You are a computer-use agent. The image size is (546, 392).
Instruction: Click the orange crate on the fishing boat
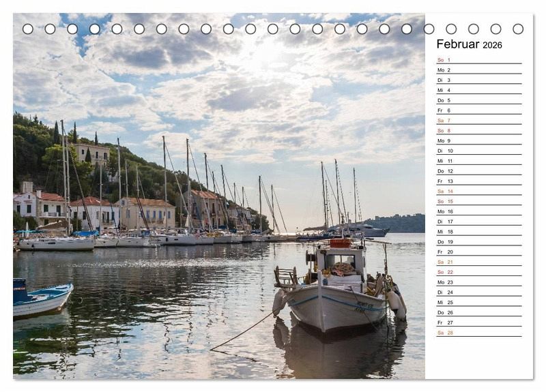[340, 243]
